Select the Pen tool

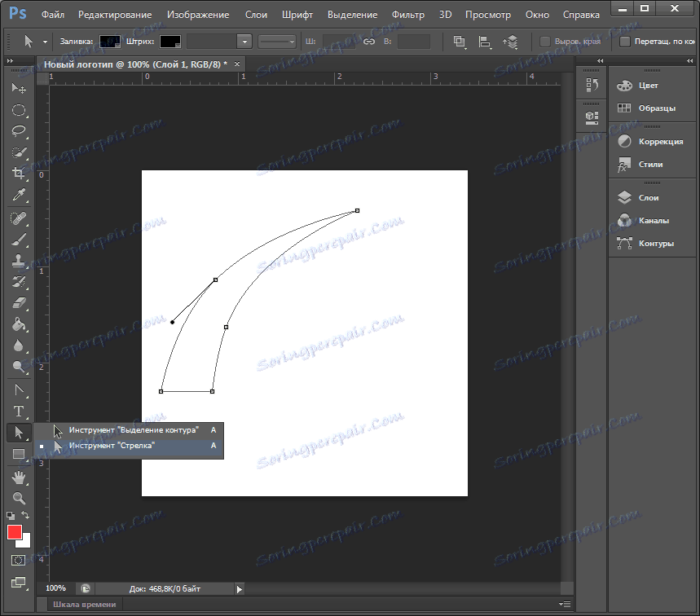click(19, 389)
